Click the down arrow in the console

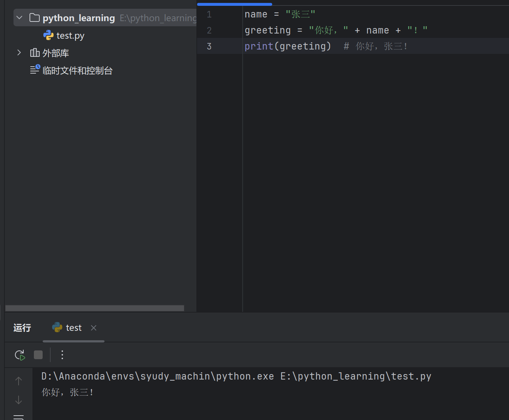point(19,400)
